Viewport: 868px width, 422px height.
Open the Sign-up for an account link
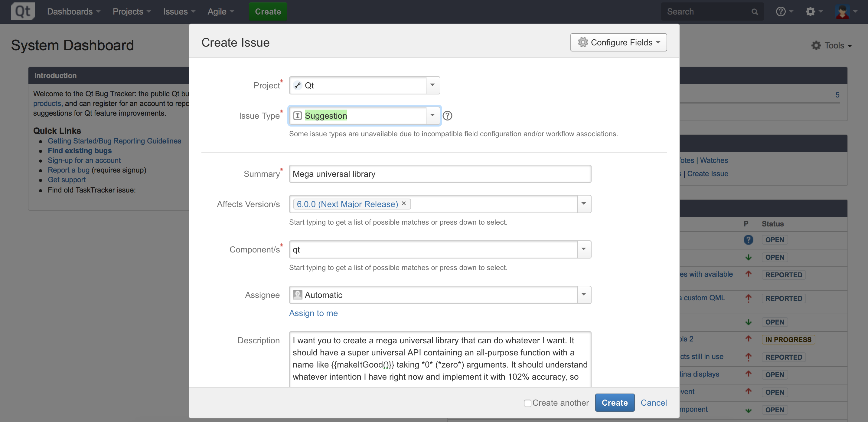pyautogui.click(x=84, y=160)
